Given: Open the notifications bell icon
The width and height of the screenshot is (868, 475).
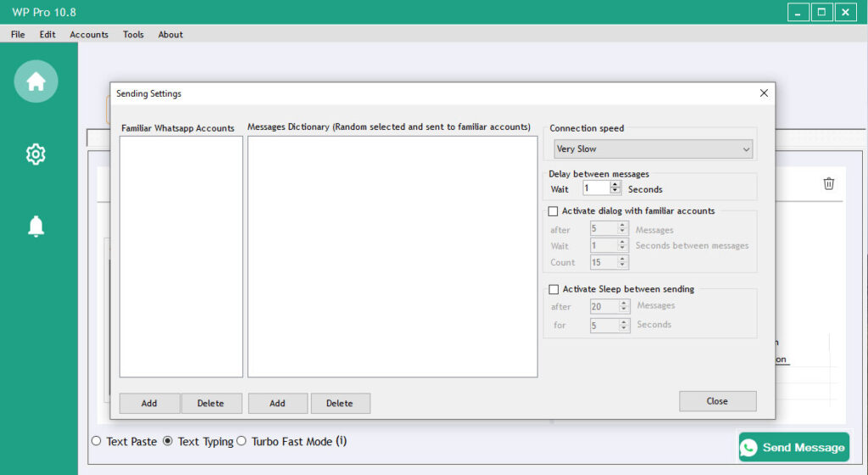Looking at the screenshot, I should click(x=36, y=226).
